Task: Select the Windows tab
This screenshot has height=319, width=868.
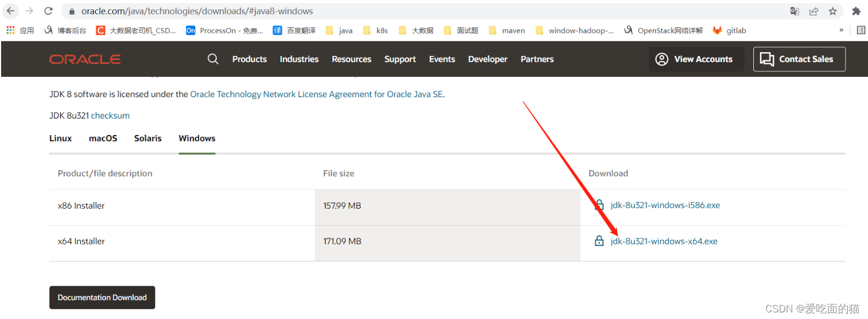Action: coord(197,138)
